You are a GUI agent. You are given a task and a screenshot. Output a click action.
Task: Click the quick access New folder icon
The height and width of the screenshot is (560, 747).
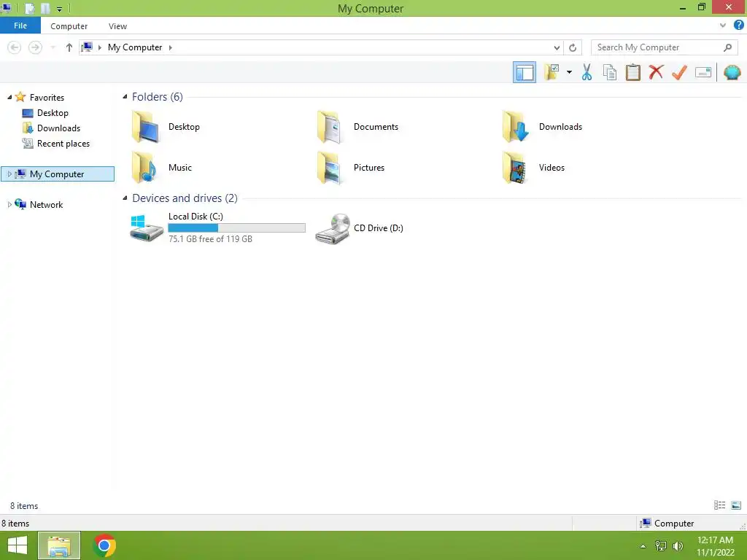45,8
